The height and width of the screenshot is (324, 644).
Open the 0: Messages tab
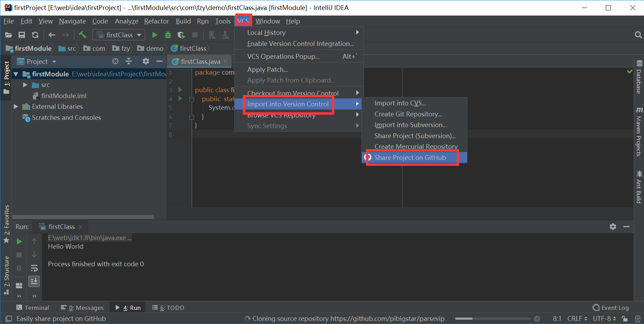pyautogui.click(x=82, y=307)
